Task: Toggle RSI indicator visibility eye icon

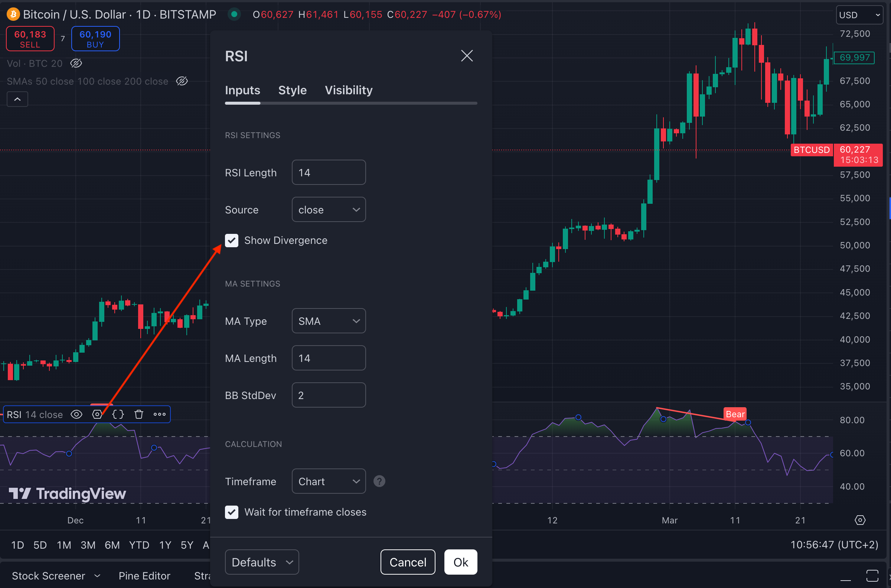Action: coord(76,414)
